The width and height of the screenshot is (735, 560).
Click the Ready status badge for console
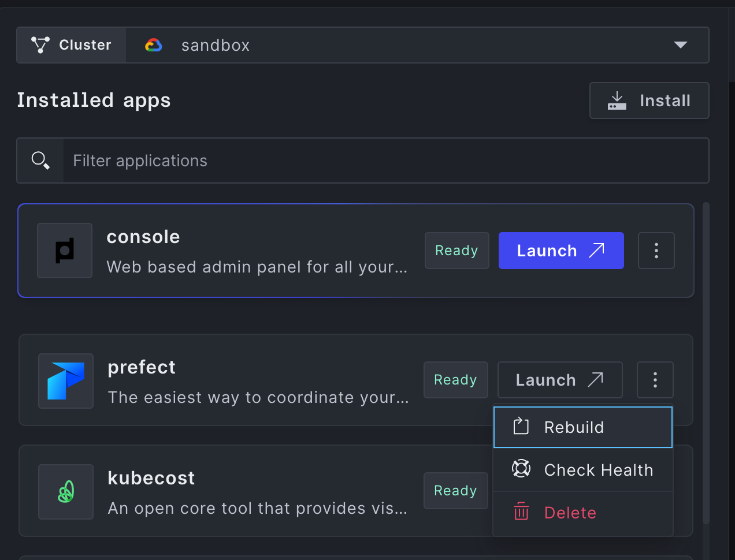pos(456,251)
